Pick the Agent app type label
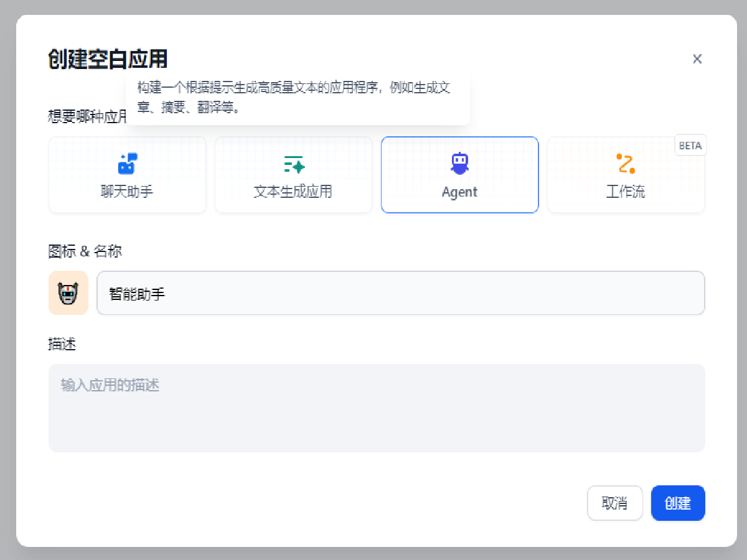 pyautogui.click(x=459, y=192)
